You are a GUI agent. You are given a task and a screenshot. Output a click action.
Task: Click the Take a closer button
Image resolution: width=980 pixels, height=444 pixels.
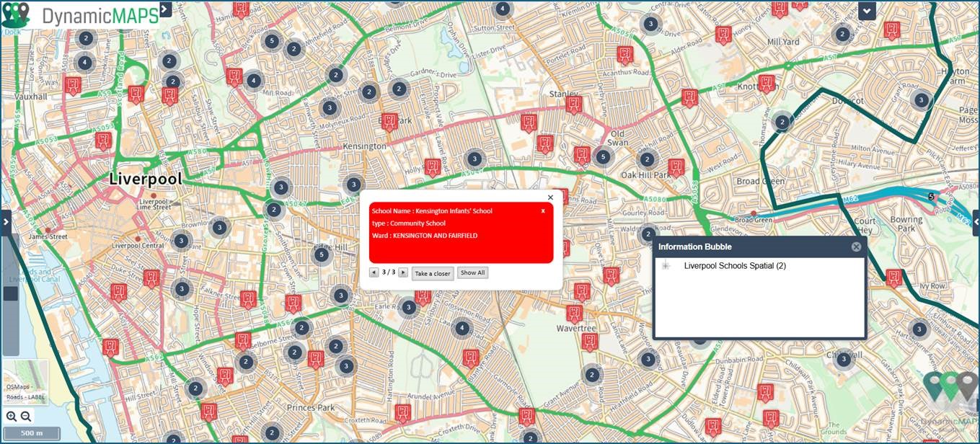point(433,273)
